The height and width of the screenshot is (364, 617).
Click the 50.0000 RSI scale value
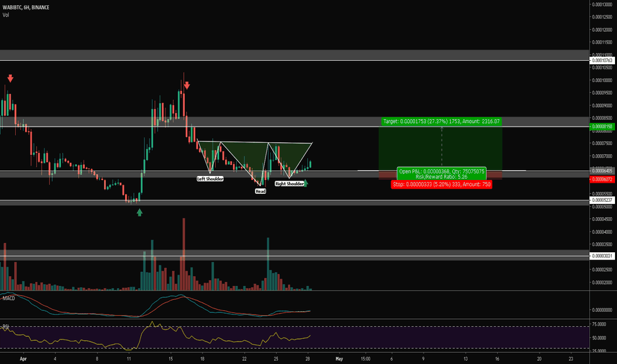599,338
